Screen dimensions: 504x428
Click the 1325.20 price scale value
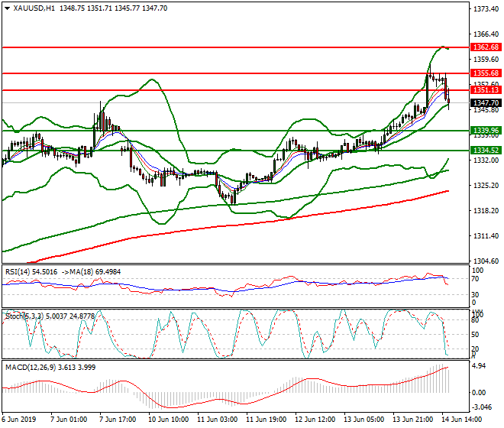click(x=486, y=186)
